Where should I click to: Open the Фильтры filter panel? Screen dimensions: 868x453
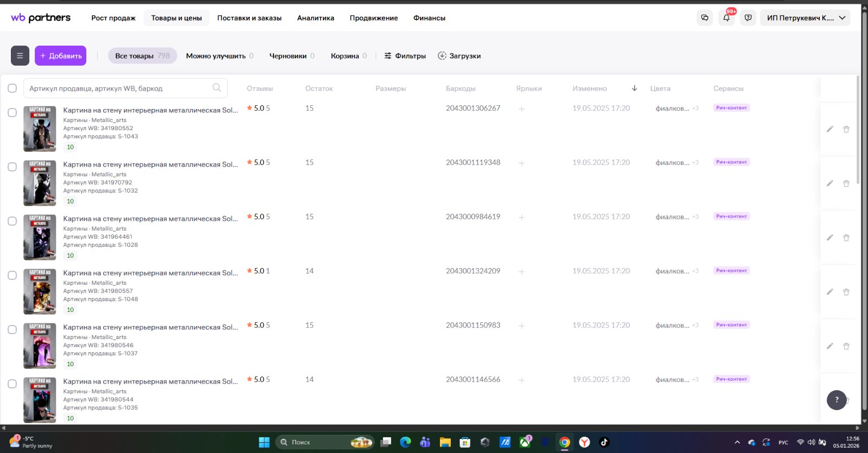click(405, 56)
